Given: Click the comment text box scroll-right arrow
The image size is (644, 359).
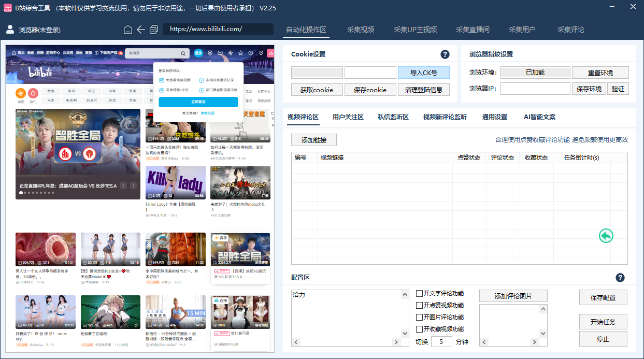Looking at the screenshot, I should (397, 342).
